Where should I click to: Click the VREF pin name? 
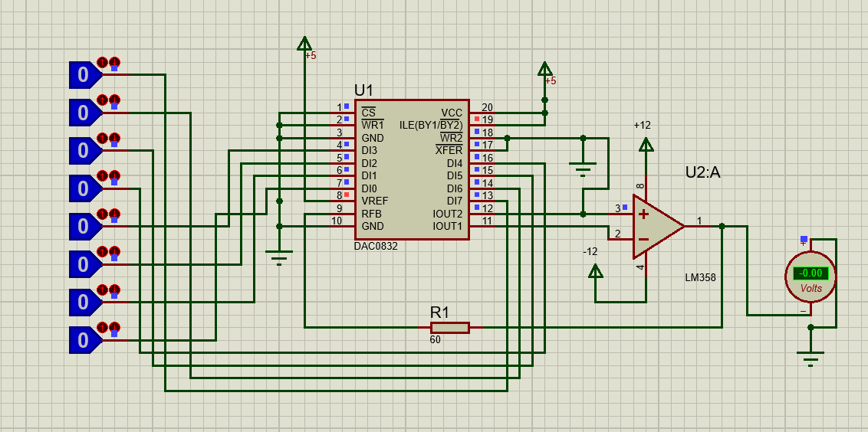tap(375, 201)
